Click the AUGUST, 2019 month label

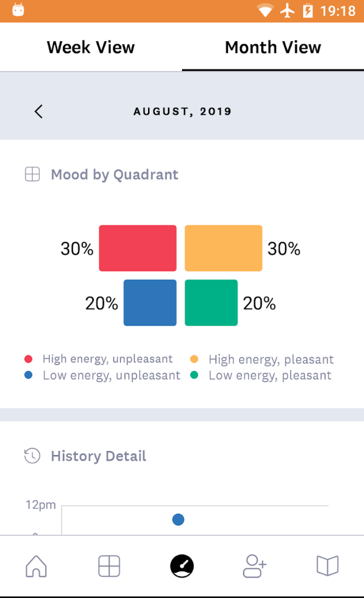(x=183, y=111)
